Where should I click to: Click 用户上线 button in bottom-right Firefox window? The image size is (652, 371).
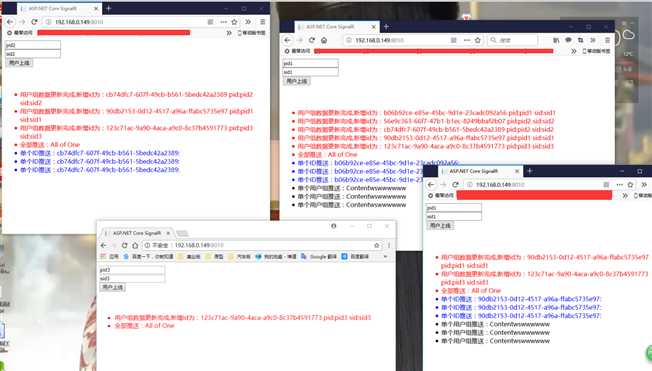pos(440,225)
